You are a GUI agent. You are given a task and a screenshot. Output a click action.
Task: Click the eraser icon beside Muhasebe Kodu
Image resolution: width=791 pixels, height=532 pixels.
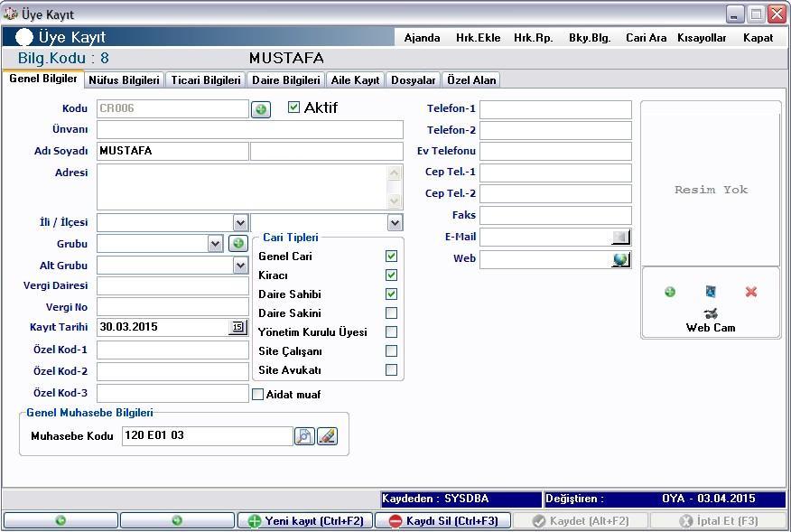tap(327, 436)
